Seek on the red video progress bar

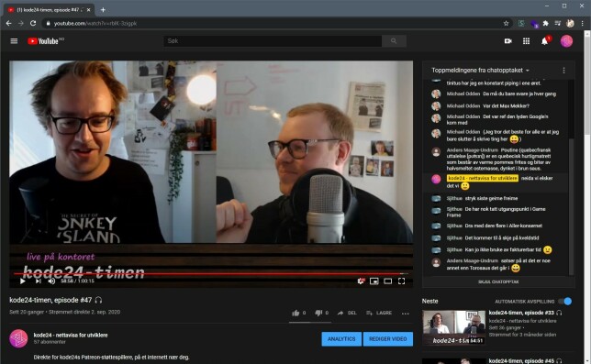coord(211,273)
